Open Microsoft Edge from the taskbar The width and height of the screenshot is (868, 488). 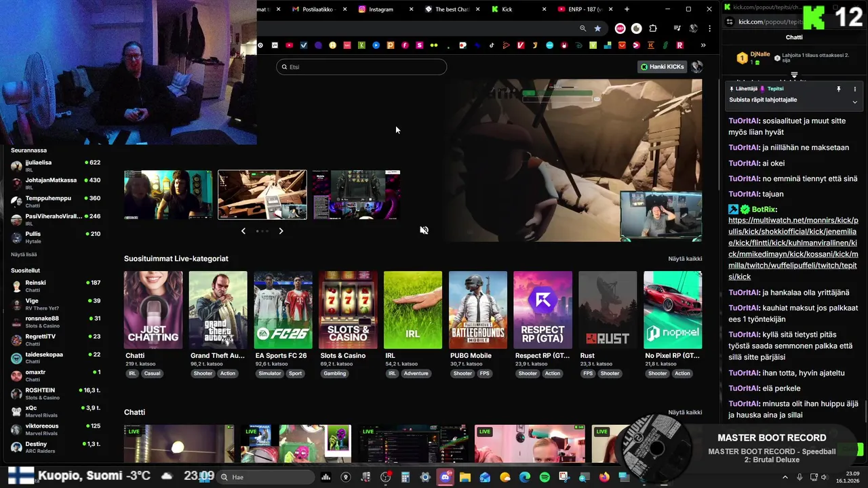click(525, 477)
